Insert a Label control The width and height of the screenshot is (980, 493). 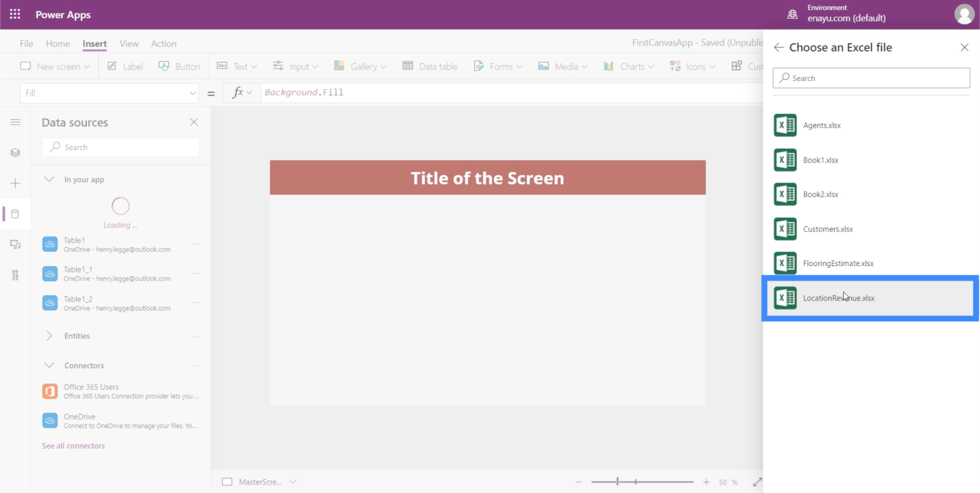pos(125,67)
